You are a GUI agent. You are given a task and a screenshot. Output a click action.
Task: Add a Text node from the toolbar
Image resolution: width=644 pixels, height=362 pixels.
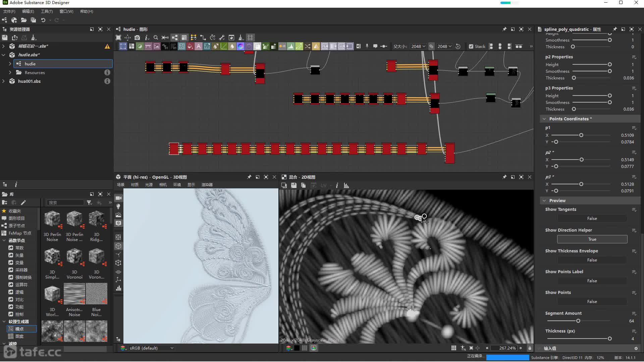tap(199, 47)
